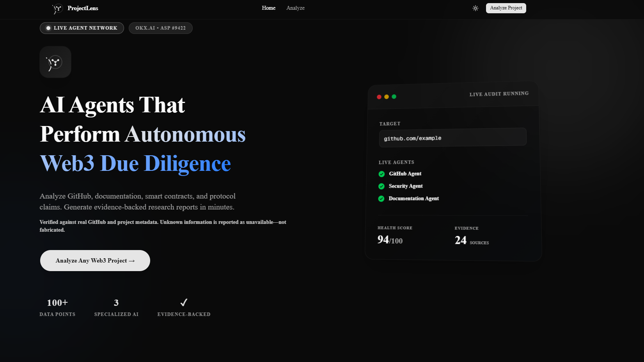644x362 pixels.
Task: Click the ProjectLens logo icon in navbar
Action: 58,8
